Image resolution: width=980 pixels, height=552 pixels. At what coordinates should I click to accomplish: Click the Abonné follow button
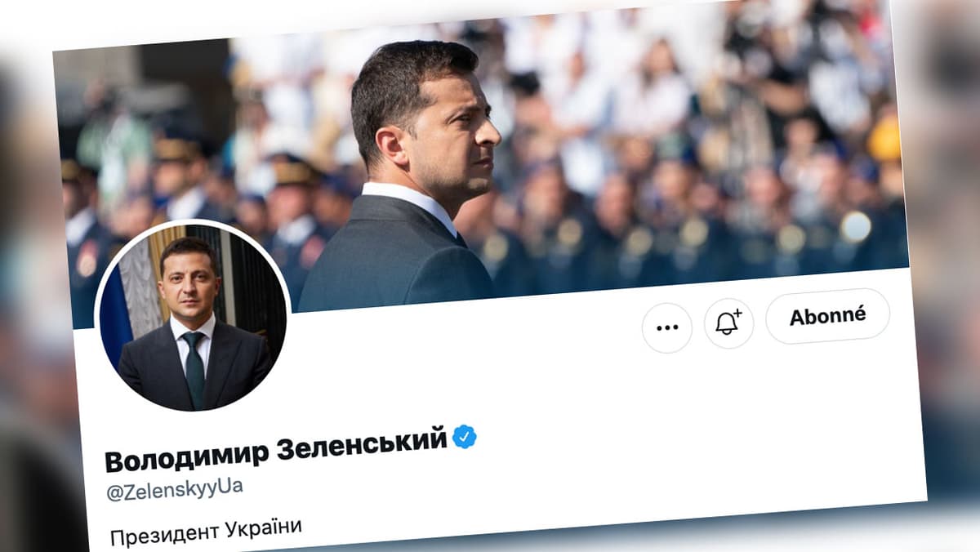827,316
